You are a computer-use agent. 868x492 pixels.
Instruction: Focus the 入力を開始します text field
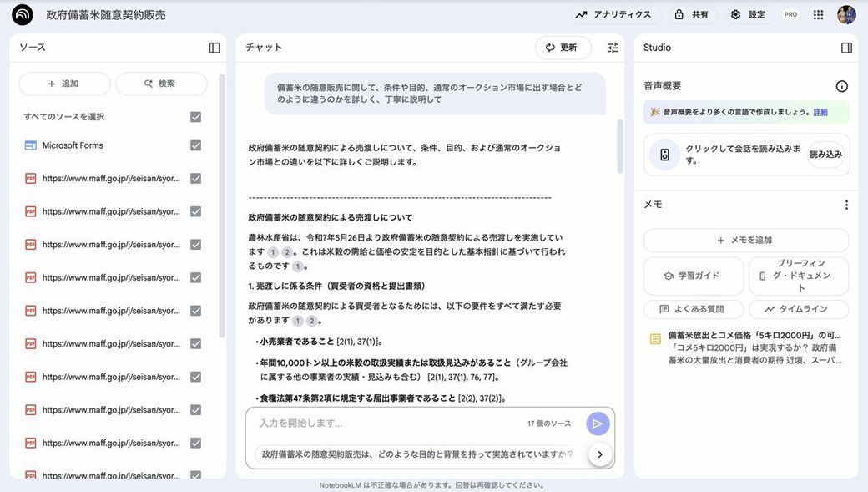[387, 424]
